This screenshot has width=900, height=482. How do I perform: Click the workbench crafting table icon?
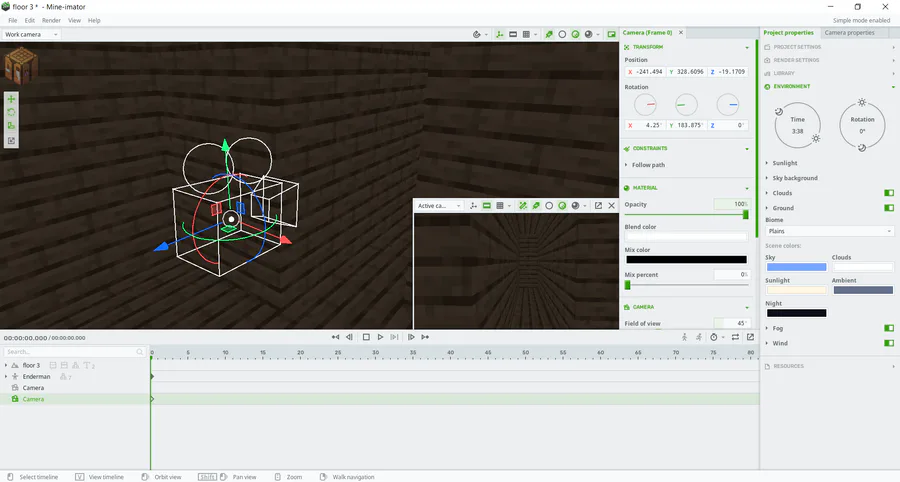click(21, 65)
